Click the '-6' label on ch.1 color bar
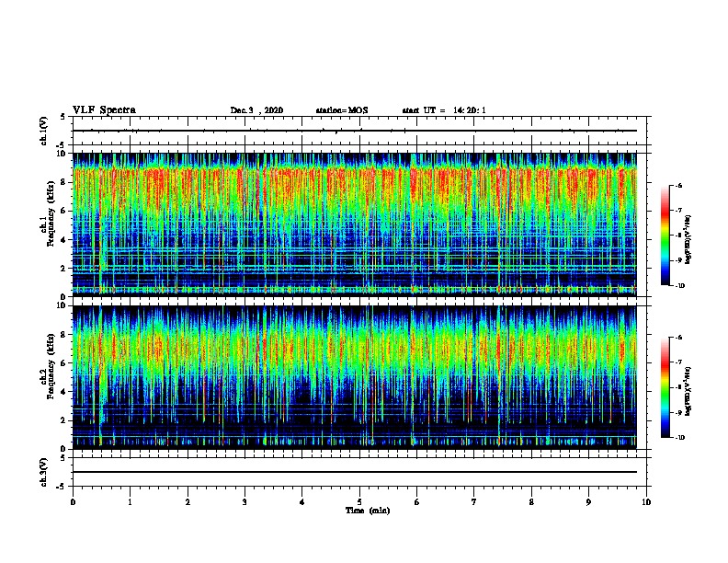The width and height of the screenshot is (728, 563). coord(678,185)
